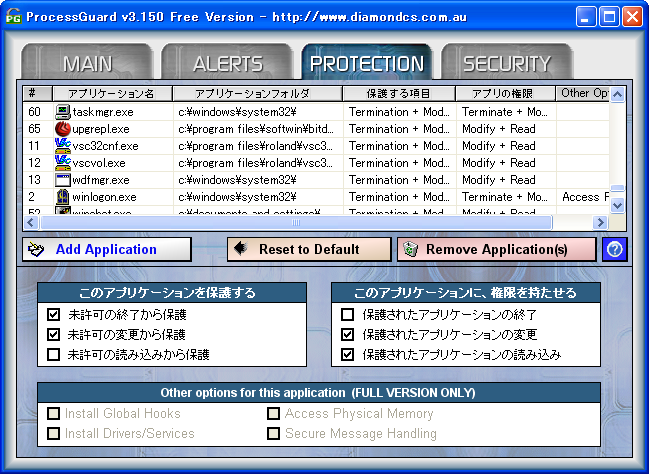Enable 保護されたアプリケーションの終了 checkbox
The image size is (649, 474).
click(x=347, y=315)
